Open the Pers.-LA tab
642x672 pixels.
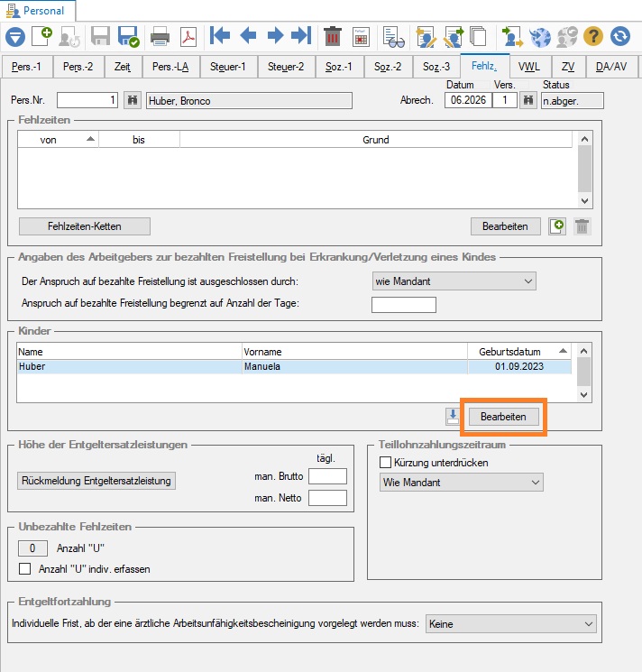click(x=170, y=67)
